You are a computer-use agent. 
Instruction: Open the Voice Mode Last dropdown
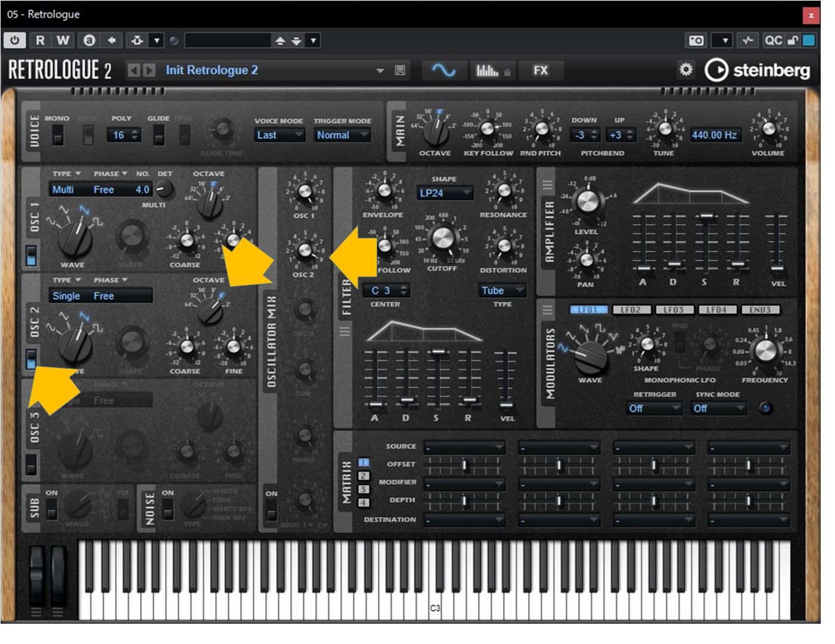click(x=280, y=135)
